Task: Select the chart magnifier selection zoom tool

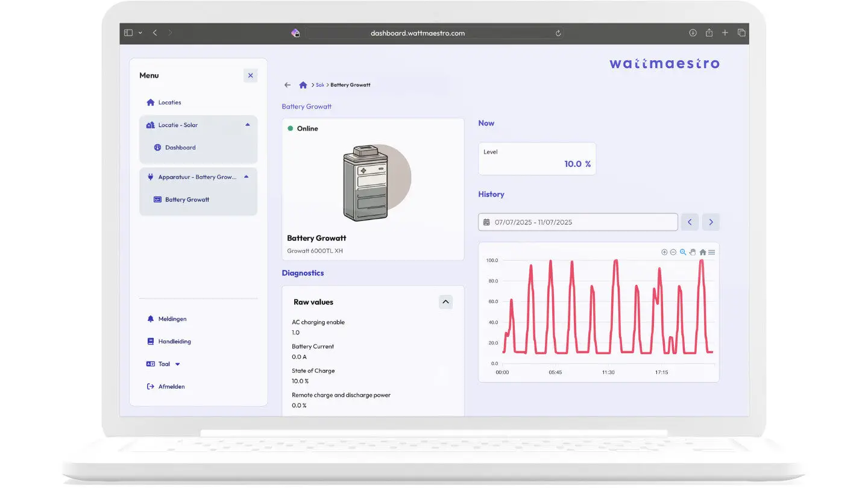Action: point(683,252)
